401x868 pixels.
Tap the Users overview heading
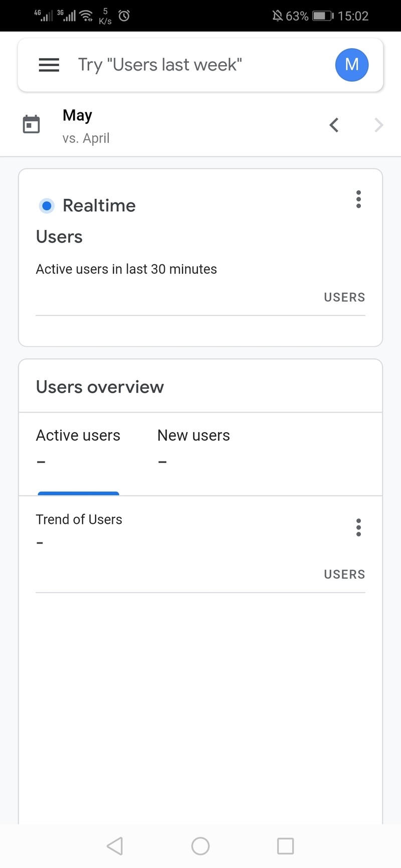100,387
